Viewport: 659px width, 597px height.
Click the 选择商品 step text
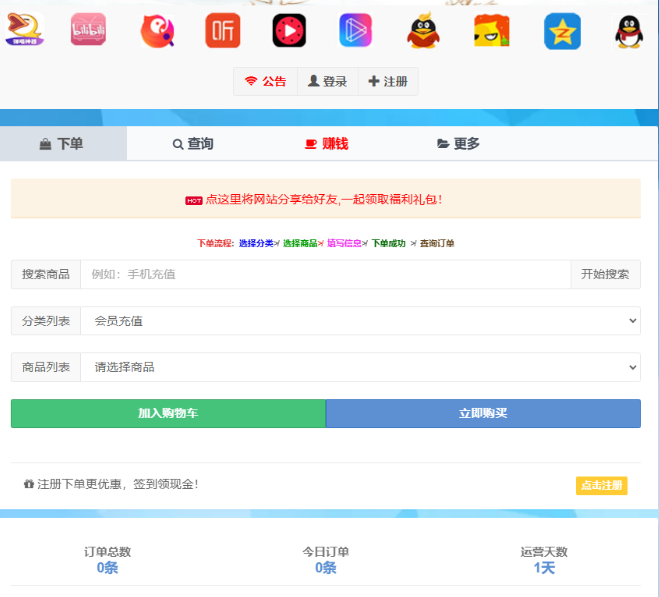(x=300, y=243)
